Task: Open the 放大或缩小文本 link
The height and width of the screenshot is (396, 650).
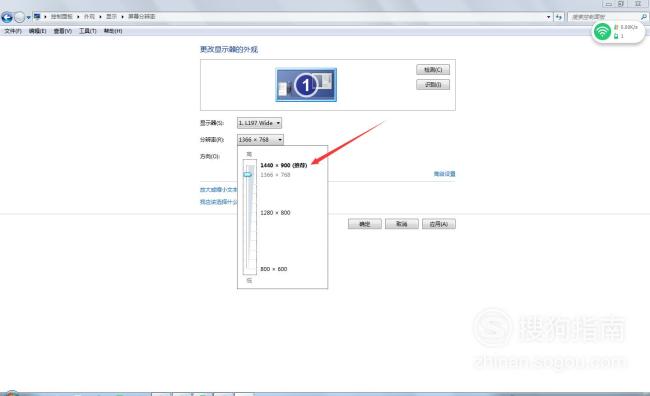Action: point(219,189)
